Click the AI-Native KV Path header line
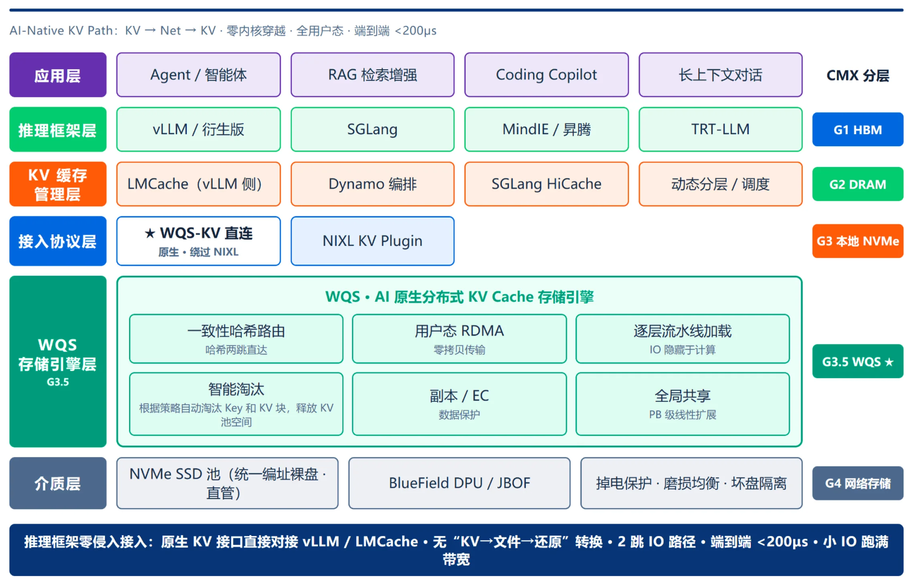 [223, 30]
